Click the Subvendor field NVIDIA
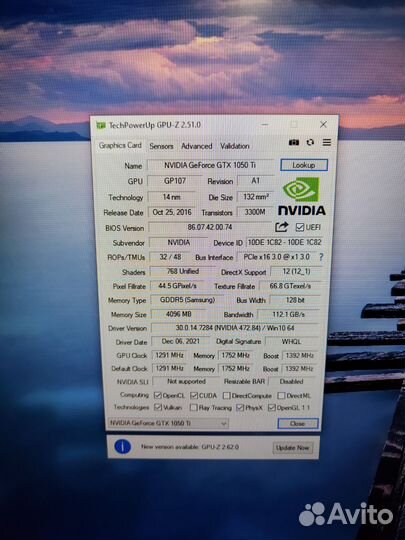405x540 pixels. click(178, 242)
